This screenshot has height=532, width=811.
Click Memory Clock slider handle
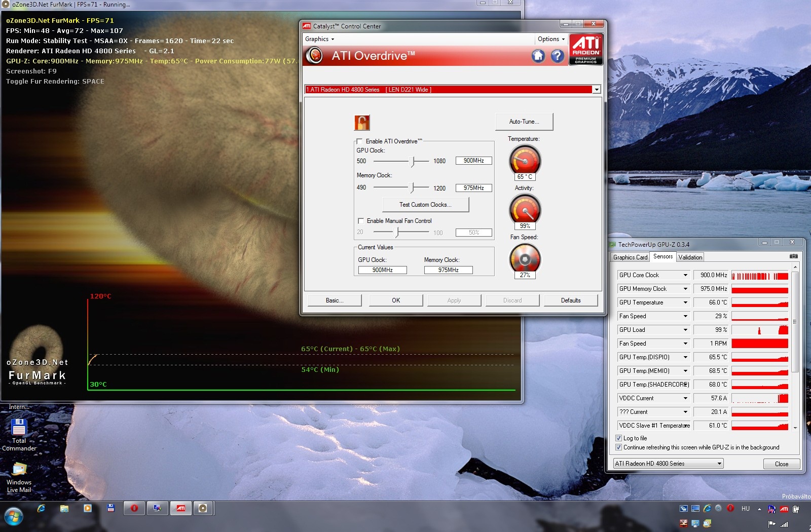pos(413,188)
